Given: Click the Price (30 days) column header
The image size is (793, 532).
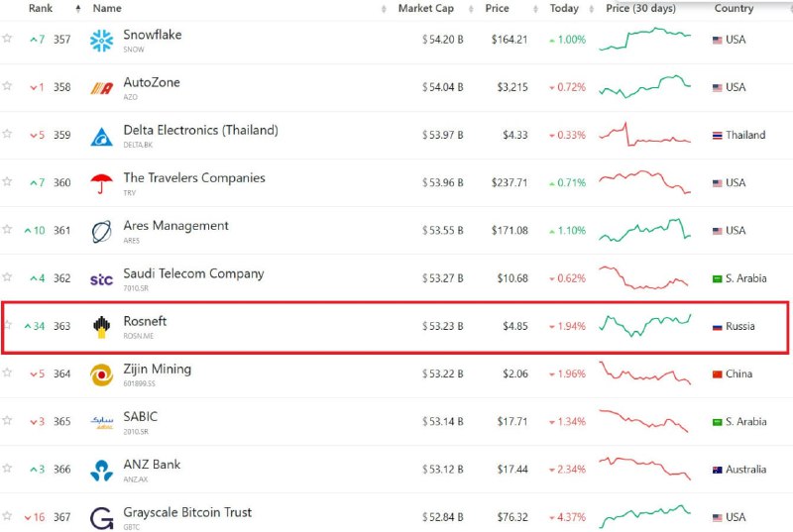Looking at the screenshot, I should (640, 8).
